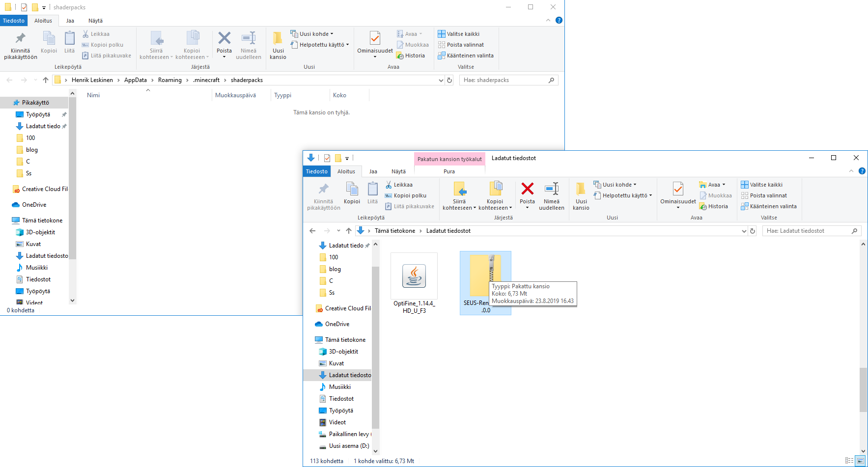Click up arrow in shaderpacks navigation bar
Image resolution: width=868 pixels, height=467 pixels.
coord(46,80)
